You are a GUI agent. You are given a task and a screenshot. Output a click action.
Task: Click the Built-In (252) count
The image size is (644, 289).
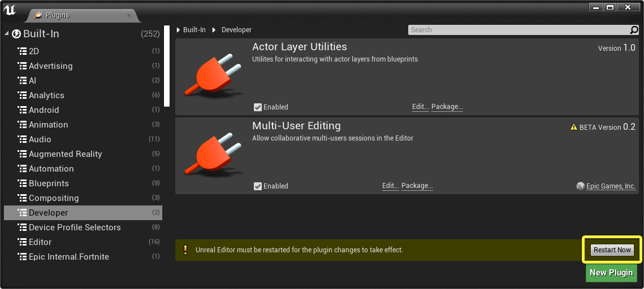coord(150,34)
